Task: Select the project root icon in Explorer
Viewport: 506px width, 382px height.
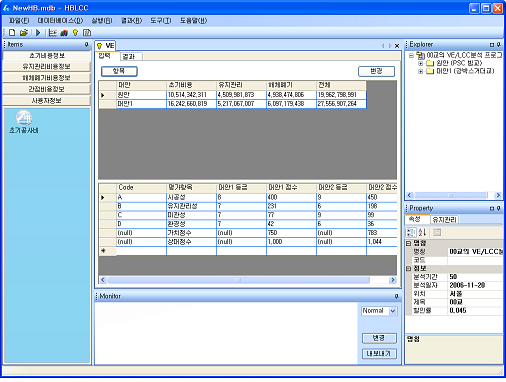Action: click(x=420, y=55)
